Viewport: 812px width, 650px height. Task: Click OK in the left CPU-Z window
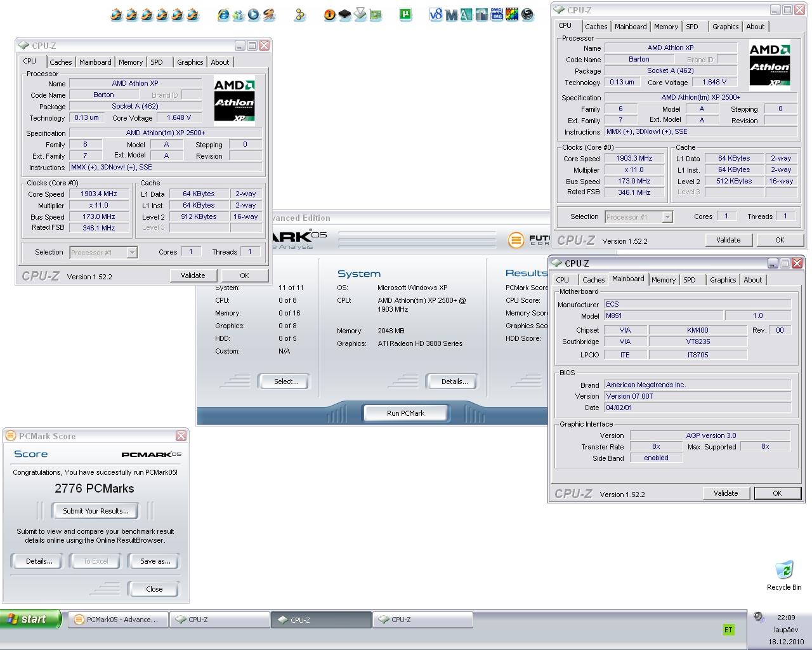coord(244,275)
